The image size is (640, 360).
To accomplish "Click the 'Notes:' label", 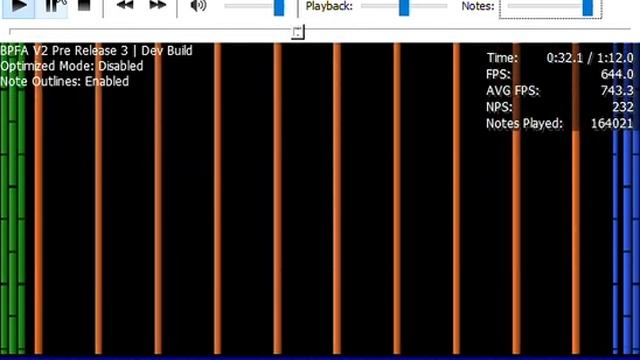I will [x=478, y=6].
